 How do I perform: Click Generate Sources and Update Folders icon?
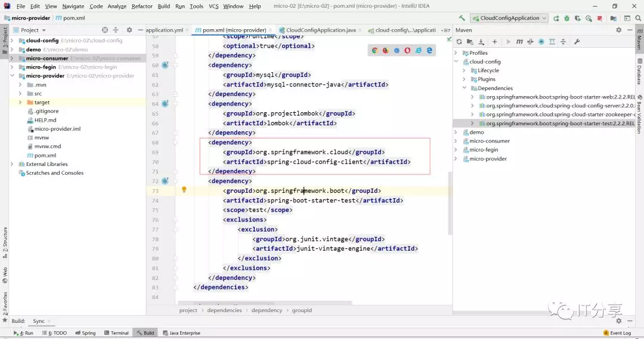(x=470, y=42)
